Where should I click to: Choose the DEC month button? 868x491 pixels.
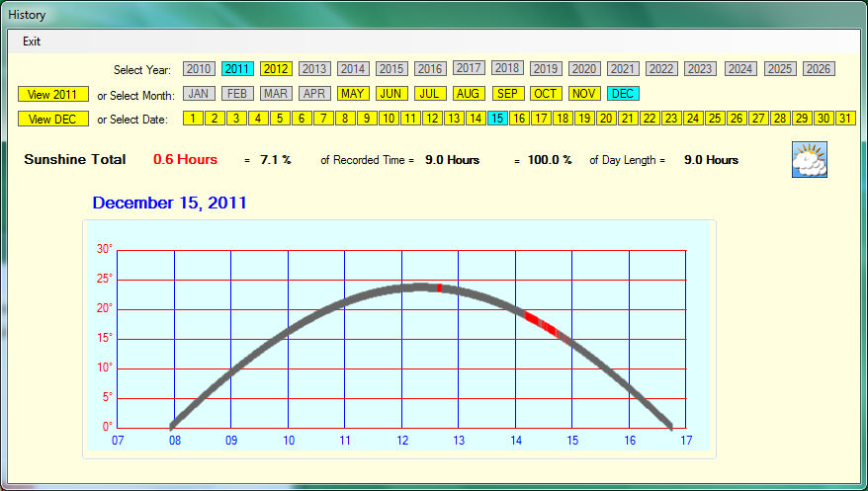tap(623, 94)
